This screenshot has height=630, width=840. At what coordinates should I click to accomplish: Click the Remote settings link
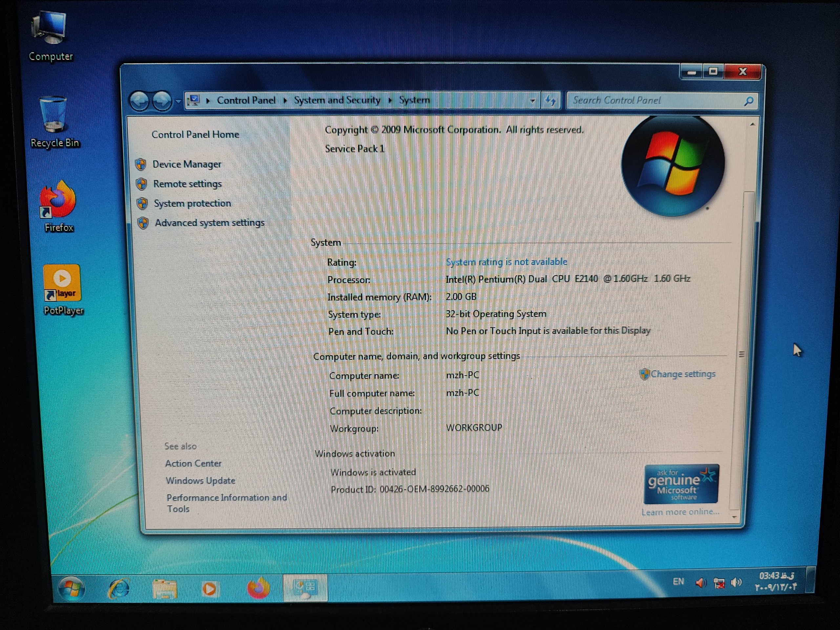coord(187,184)
